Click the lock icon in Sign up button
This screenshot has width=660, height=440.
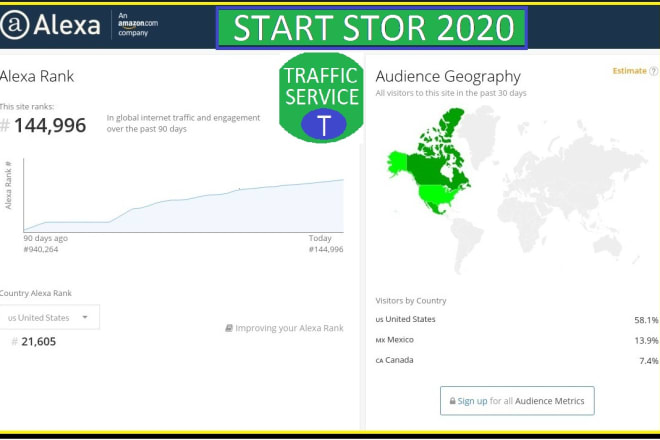click(452, 401)
